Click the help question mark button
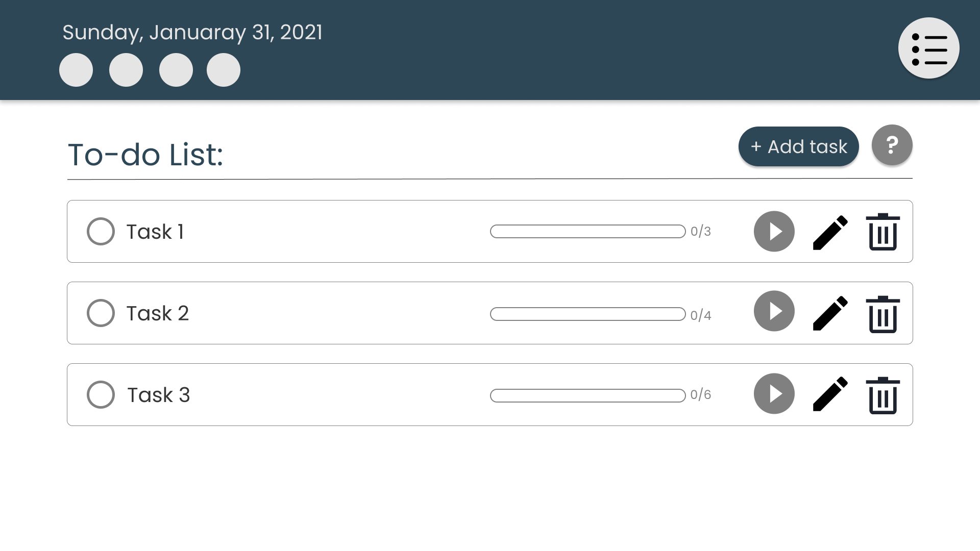Image resolution: width=980 pixels, height=551 pixels. 892,145
